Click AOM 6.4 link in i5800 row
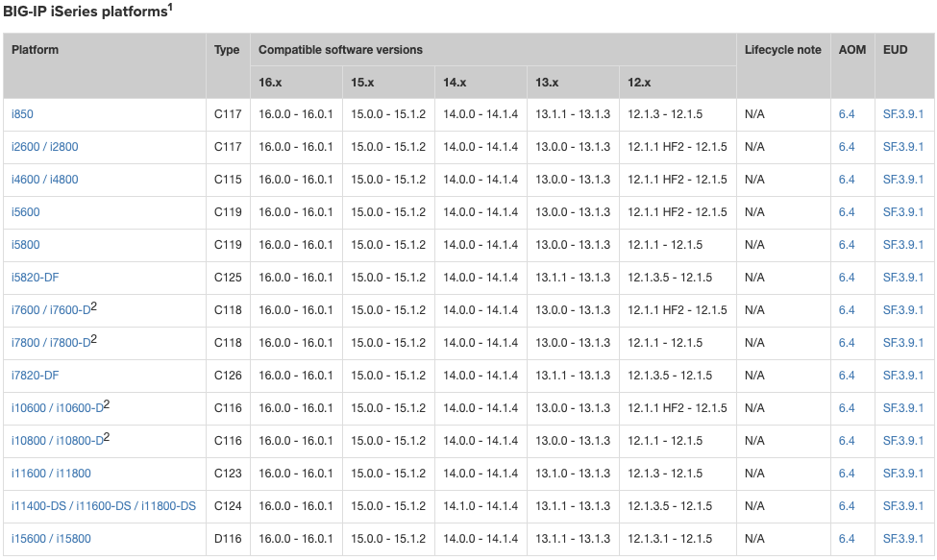The width and height of the screenshot is (937, 560). click(x=847, y=245)
